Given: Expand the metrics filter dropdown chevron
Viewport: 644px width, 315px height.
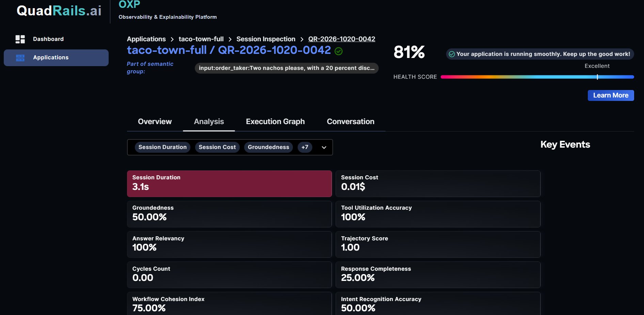Looking at the screenshot, I should pyautogui.click(x=324, y=147).
